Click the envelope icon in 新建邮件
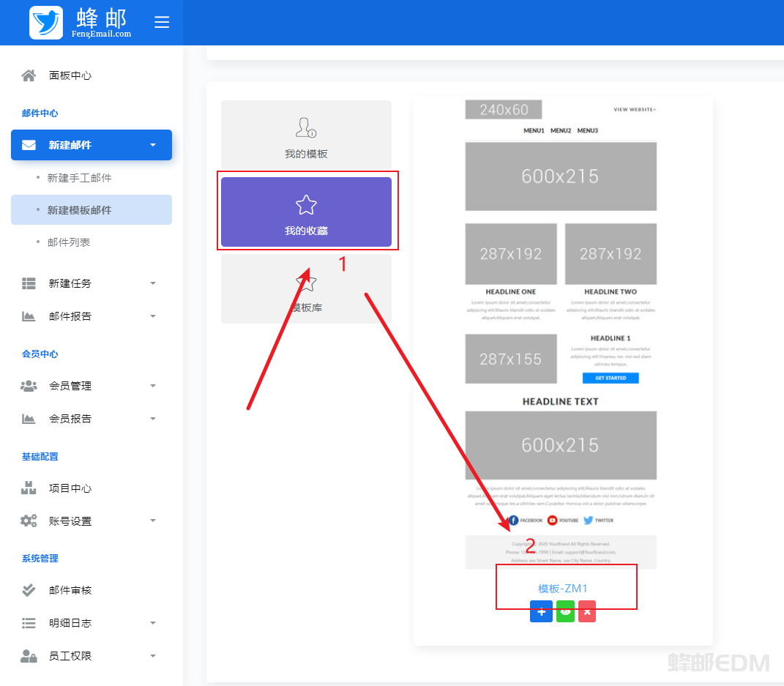Viewport: 784px width, 686px height. click(29, 145)
